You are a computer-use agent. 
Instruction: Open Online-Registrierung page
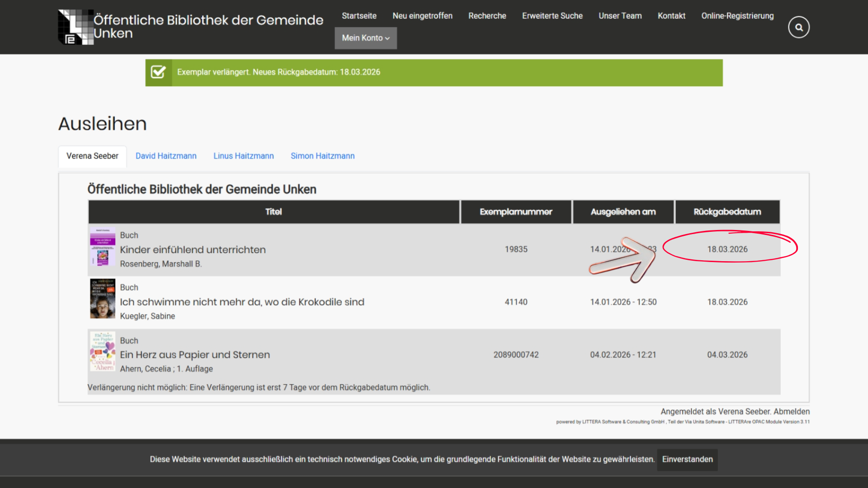coord(737,16)
